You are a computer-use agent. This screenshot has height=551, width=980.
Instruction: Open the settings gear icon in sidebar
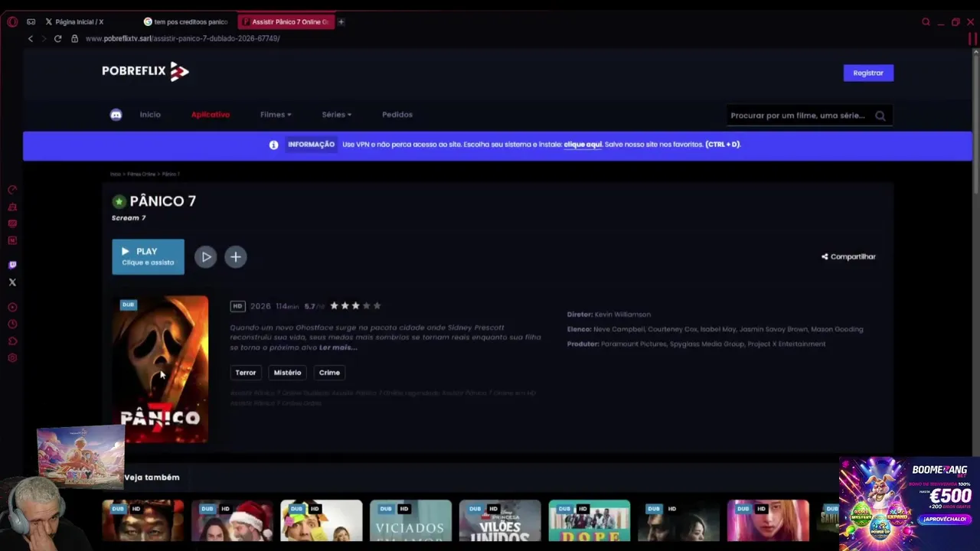(x=12, y=357)
